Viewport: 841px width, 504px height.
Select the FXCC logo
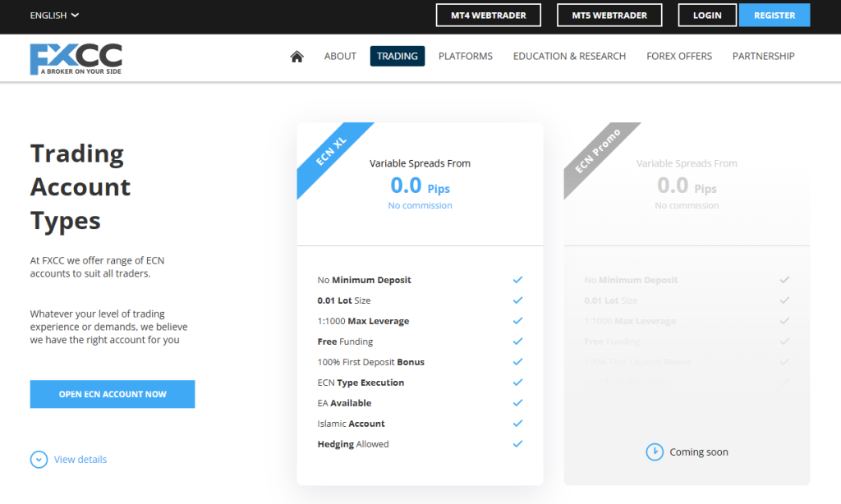point(76,57)
